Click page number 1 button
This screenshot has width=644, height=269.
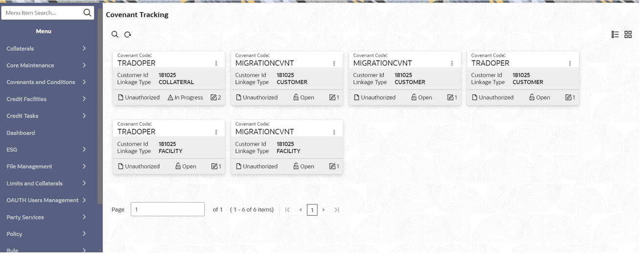click(x=312, y=210)
